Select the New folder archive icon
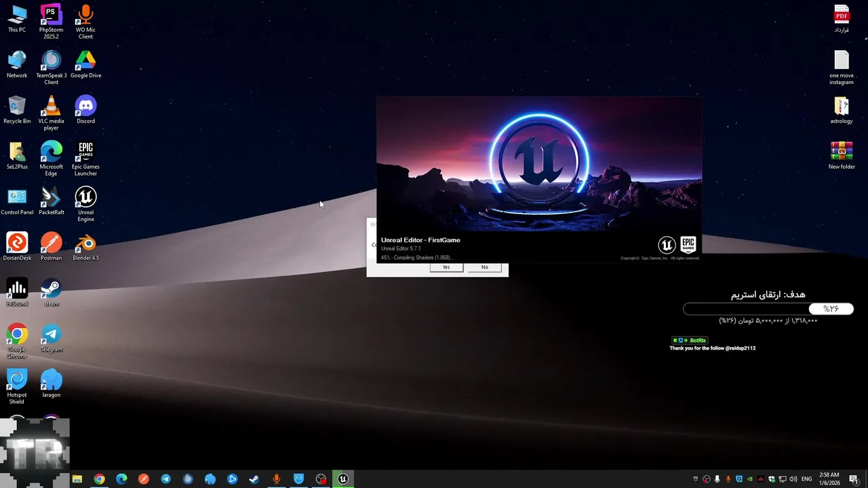 842,155
